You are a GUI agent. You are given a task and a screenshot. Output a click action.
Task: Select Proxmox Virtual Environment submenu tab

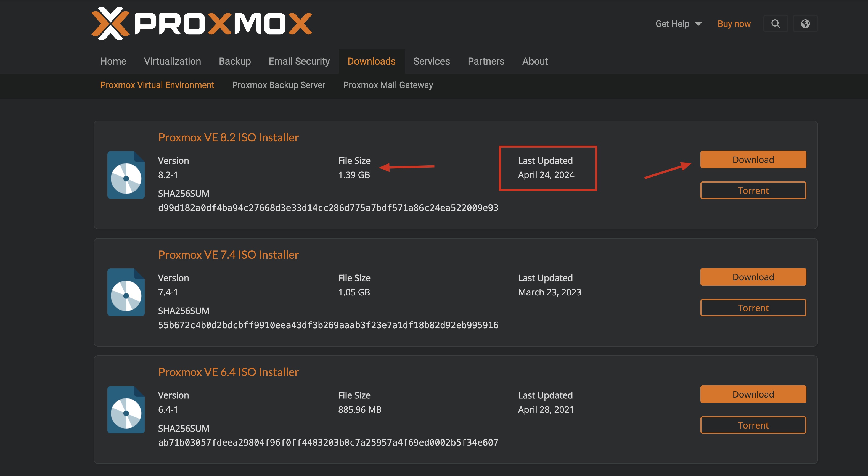point(157,85)
